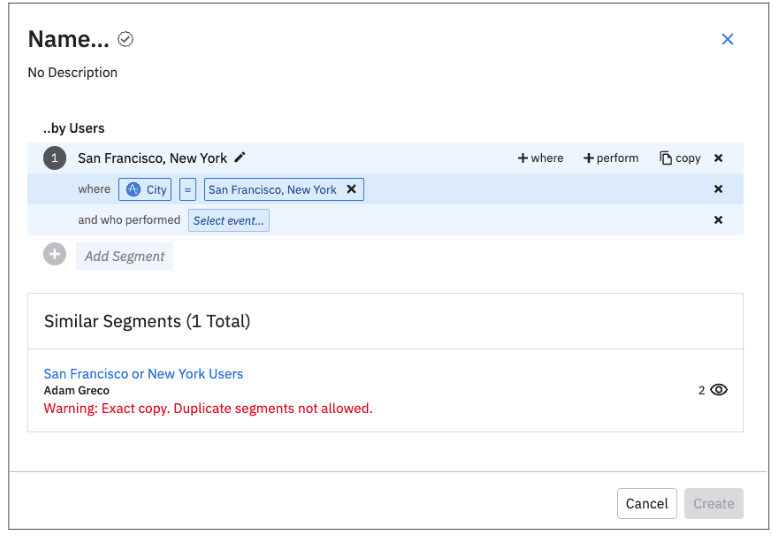Click the plus circle to add segment
773x538 pixels.
55,255
